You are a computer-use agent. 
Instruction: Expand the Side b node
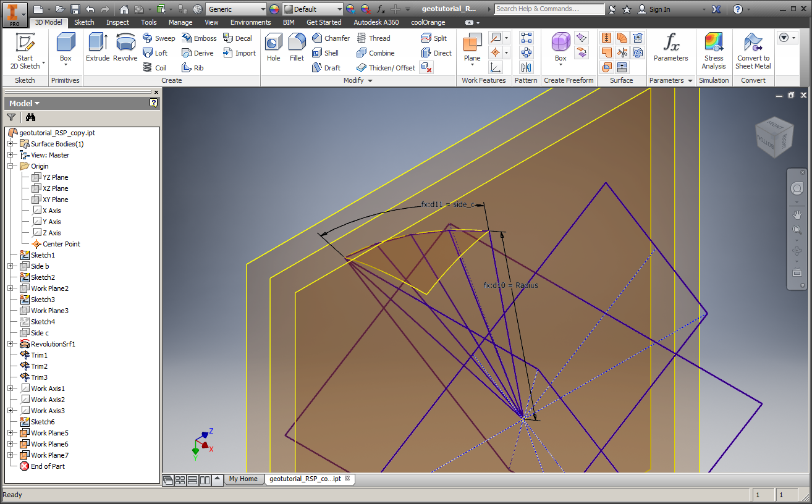tap(11, 266)
